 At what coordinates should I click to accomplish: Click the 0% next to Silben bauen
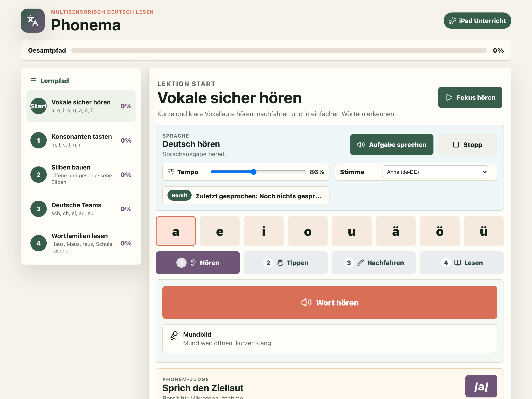126,175
